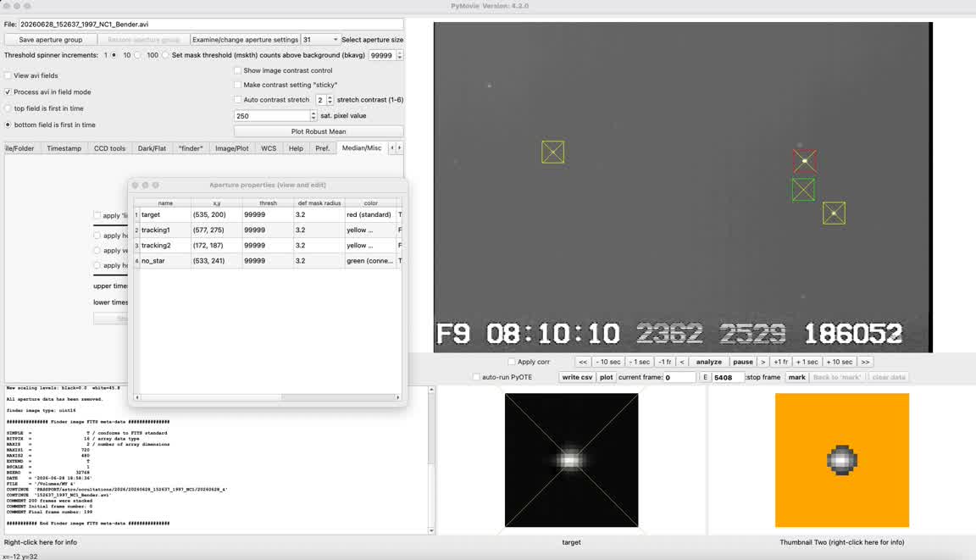The image size is (976, 560).
Task: Enable Auto contrast stretch checkbox
Action: coord(238,100)
